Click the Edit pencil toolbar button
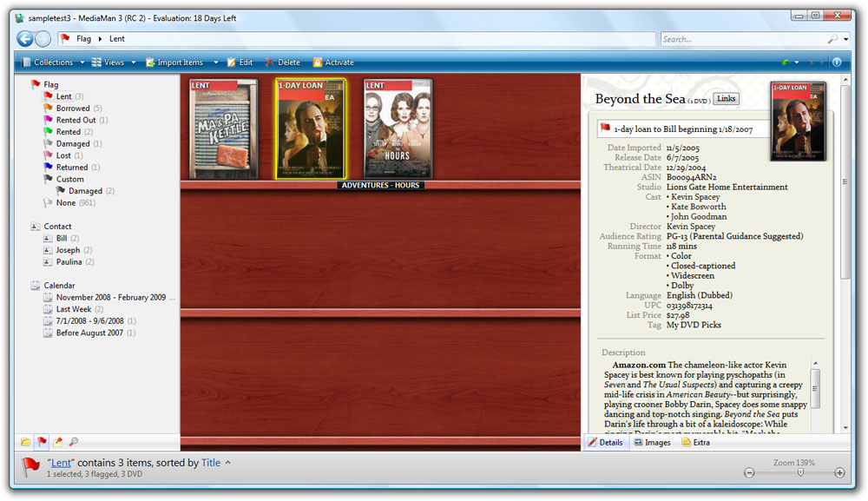The image size is (868, 501). [x=240, y=63]
